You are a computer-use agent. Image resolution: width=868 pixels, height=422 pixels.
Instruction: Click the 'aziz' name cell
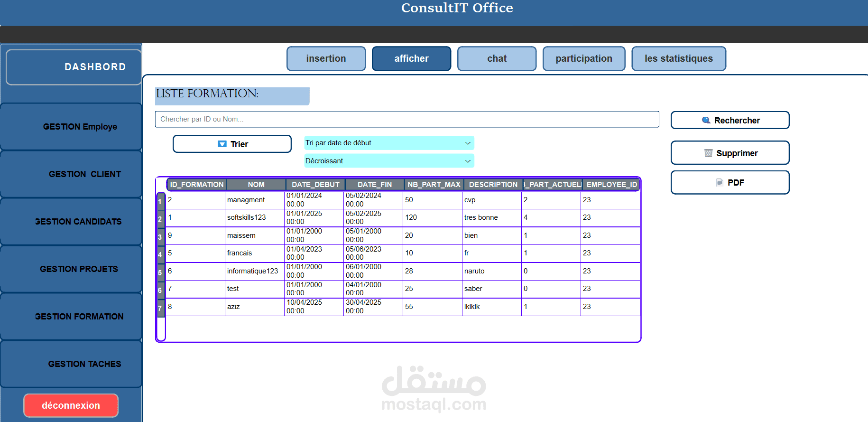pyautogui.click(x=255, y=307)
